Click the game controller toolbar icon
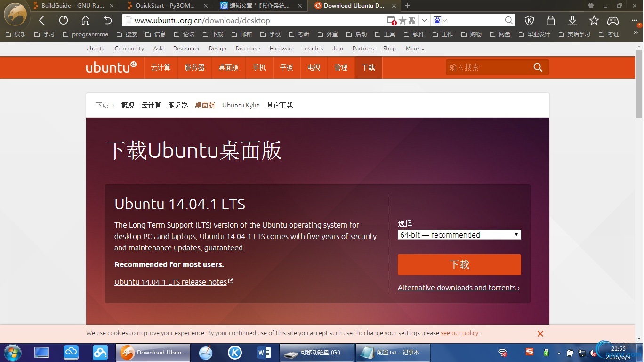This screenshot has height=362, width=644. [x=612, y=20]
